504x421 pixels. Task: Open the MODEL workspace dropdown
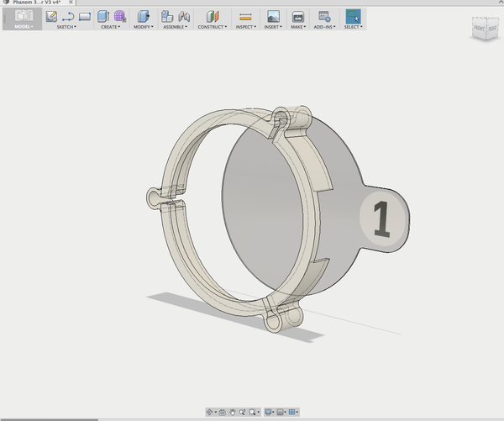click(23, 26)
